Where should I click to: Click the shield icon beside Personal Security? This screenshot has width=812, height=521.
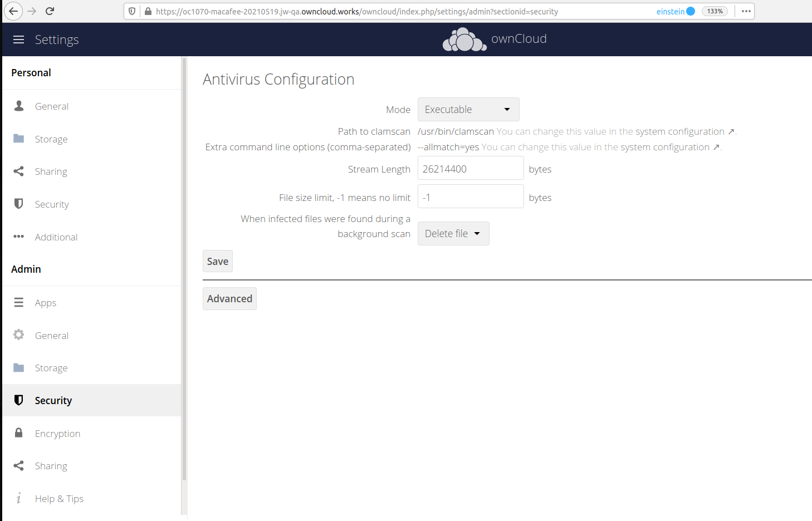pyautogui.click(x=18, y=204)
